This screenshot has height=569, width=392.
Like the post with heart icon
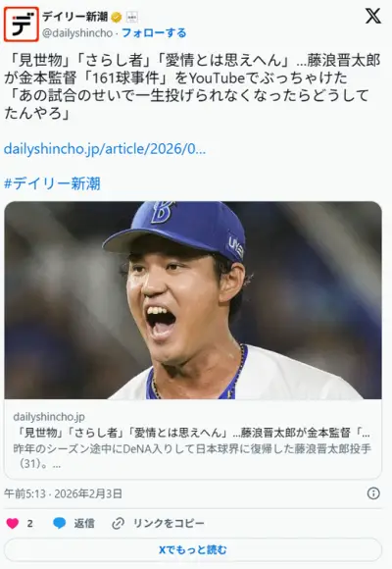point(13,523)
